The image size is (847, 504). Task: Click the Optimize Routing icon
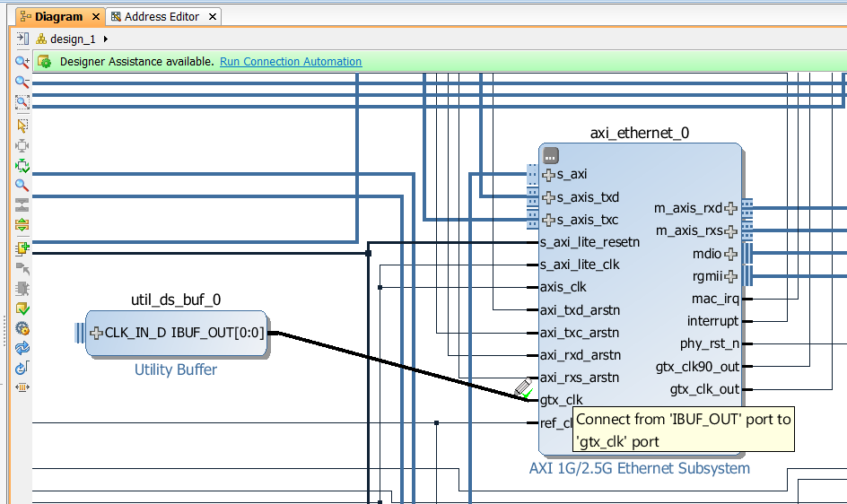pos(22,368)
